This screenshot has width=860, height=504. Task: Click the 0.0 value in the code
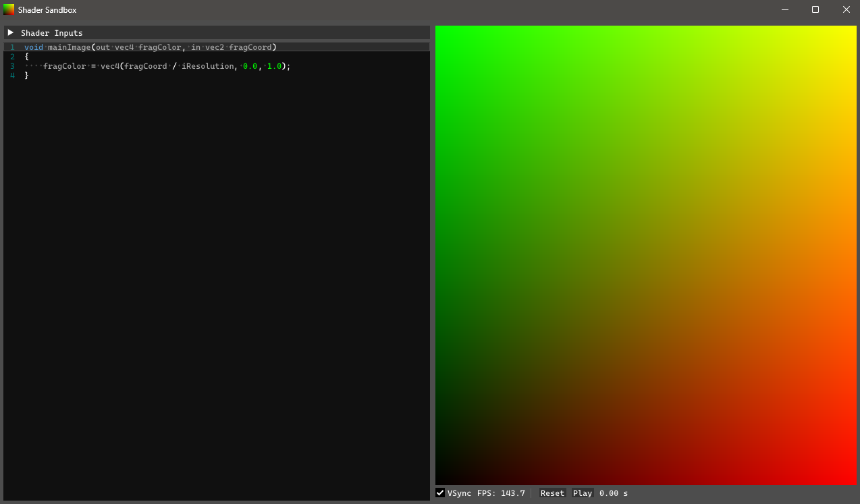(250, 66)
